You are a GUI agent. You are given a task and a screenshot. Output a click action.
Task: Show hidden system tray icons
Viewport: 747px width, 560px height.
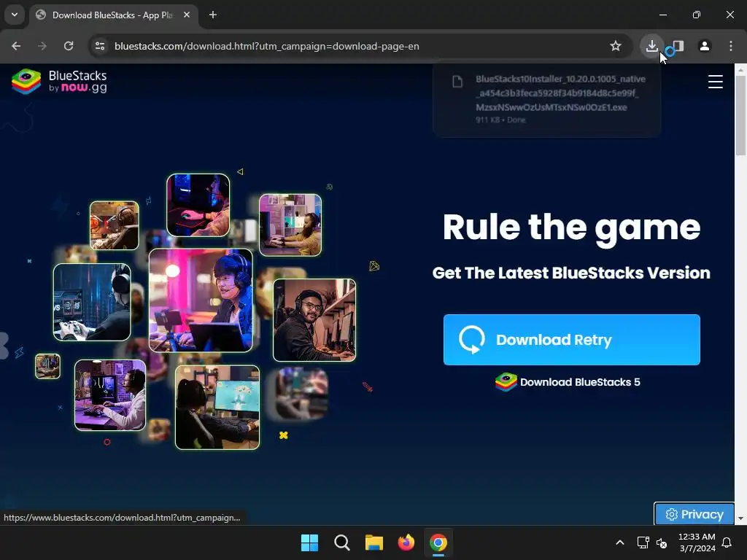click(620, 542)
